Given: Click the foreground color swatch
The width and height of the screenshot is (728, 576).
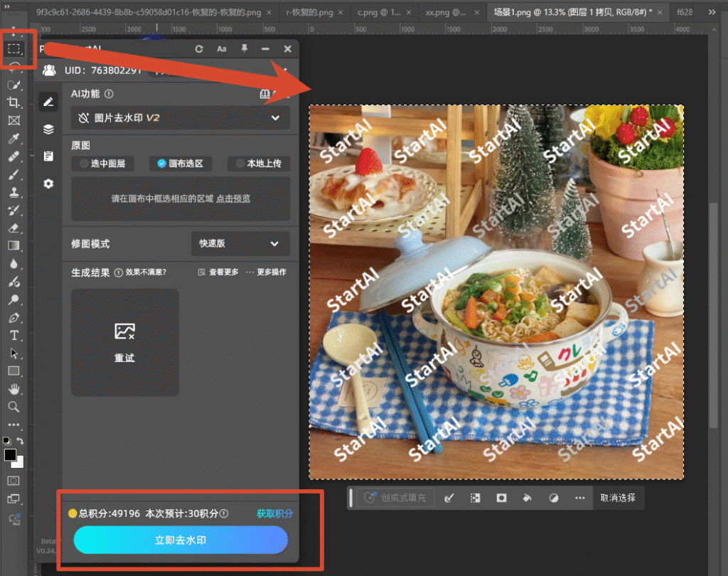Looking at the screenshot, I should click(10, 455).
